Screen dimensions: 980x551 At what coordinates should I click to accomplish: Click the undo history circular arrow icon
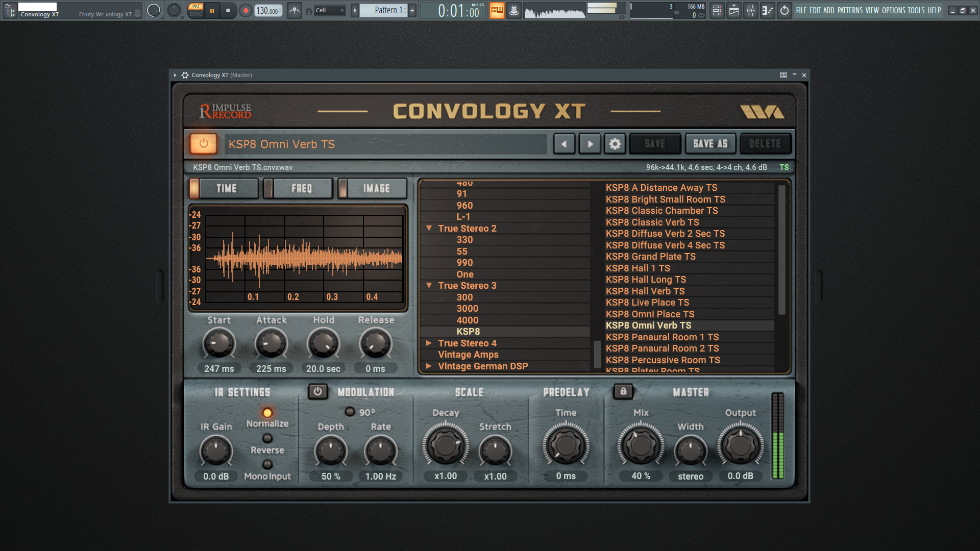[784, 10]
